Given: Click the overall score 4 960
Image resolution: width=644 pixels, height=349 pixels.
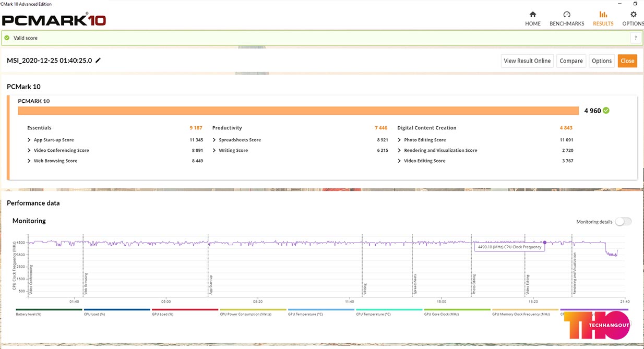Looking at the screenshot, I should click(592, 111).
